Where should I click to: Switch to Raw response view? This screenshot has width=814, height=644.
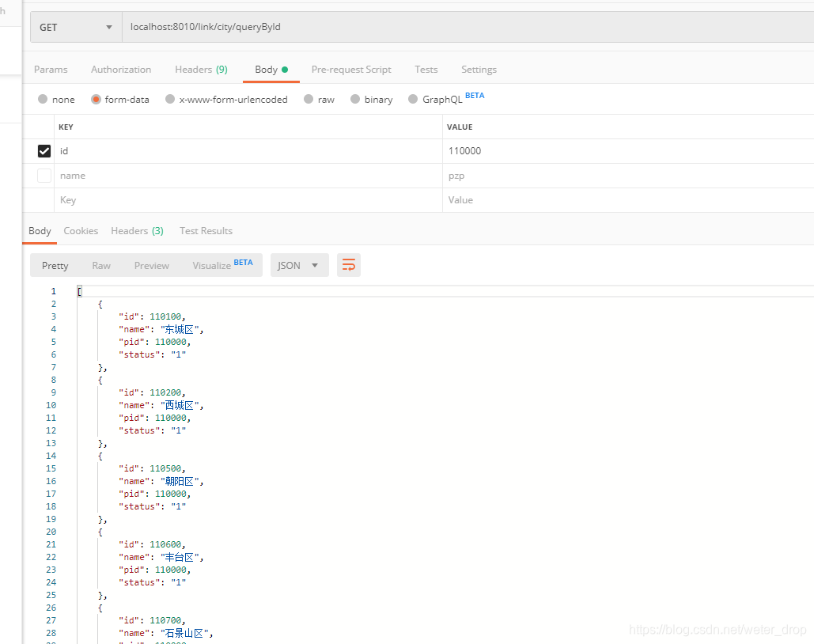[101, 265]
